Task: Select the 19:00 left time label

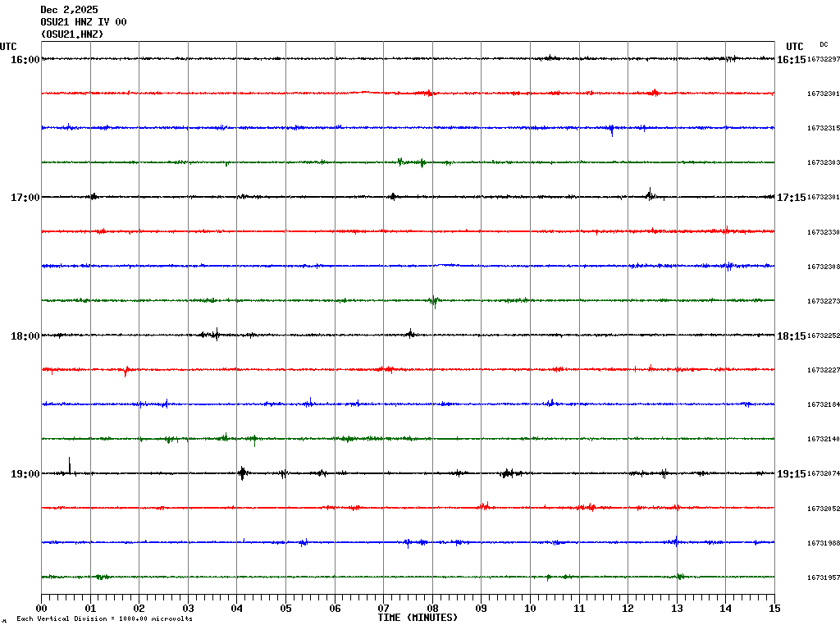Action: (x=25, y=473)
